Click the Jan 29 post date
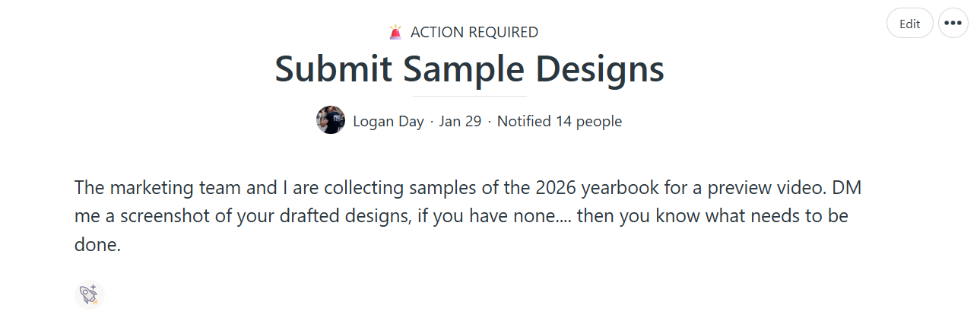This screenshot has height=331, width=980. [460, 121]
